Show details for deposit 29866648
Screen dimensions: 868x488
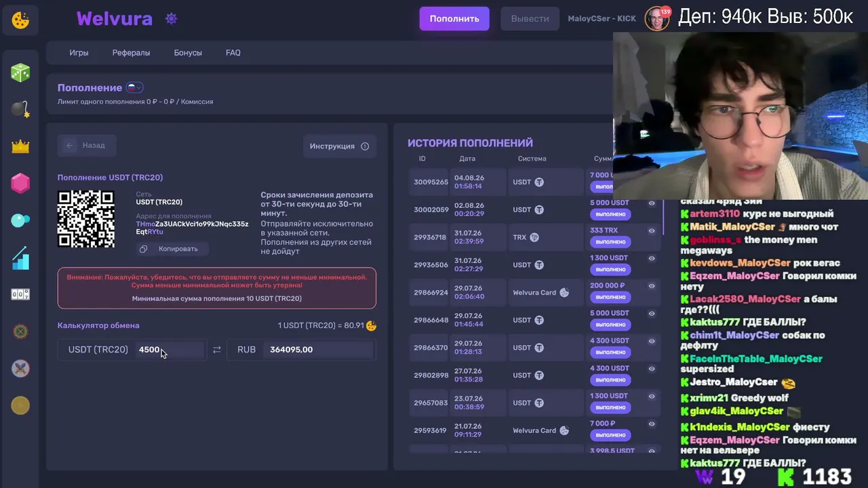click(652, 314)
